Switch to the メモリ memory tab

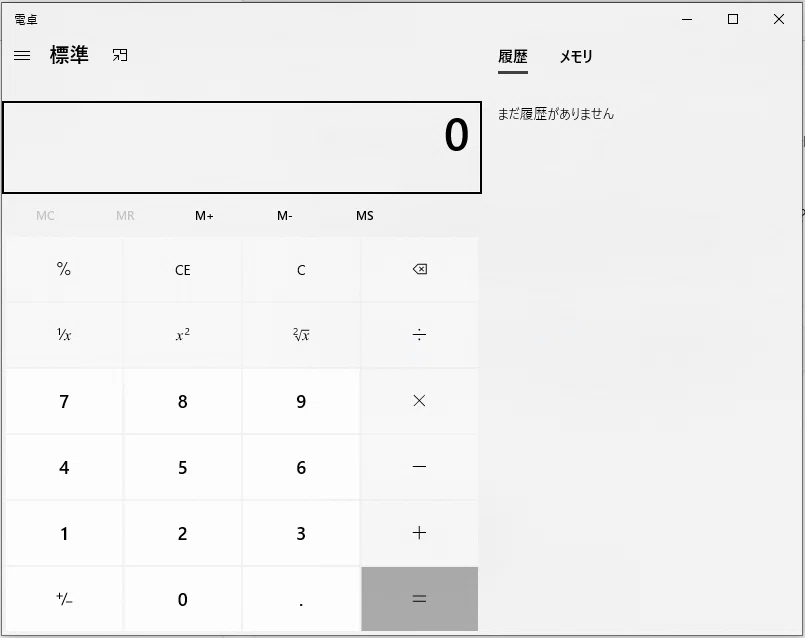[576, 56]
